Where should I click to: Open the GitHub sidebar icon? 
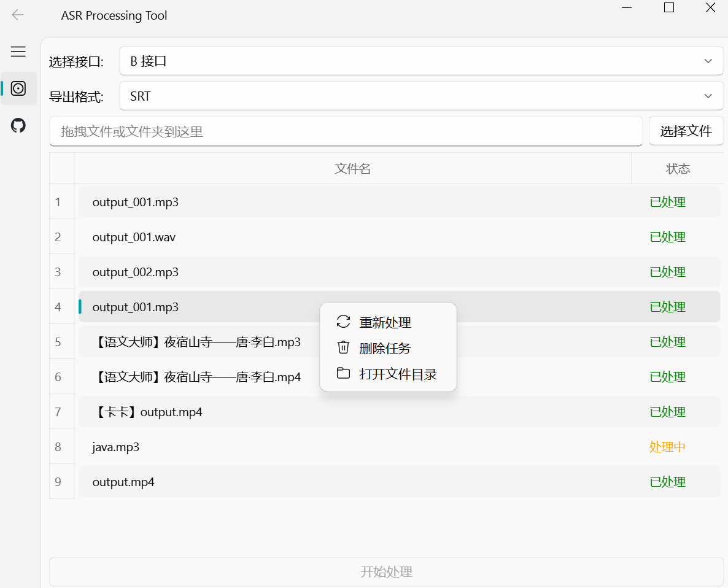tap(18, 125)
